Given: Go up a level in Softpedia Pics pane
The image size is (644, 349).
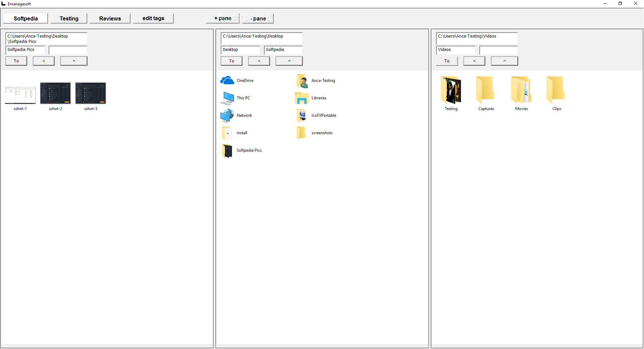Looking at the screenshot, I should (74, 61).
